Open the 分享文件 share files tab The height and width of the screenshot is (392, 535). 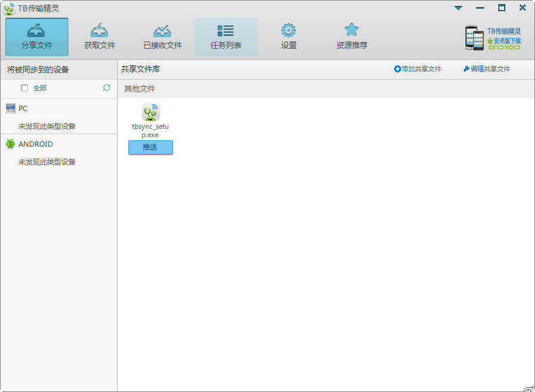[x=37, y=37]
